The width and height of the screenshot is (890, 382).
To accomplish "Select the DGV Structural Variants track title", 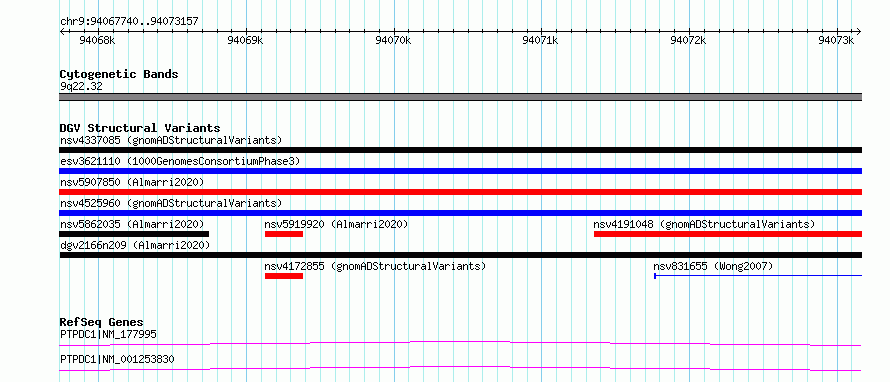I will point(140,128).
